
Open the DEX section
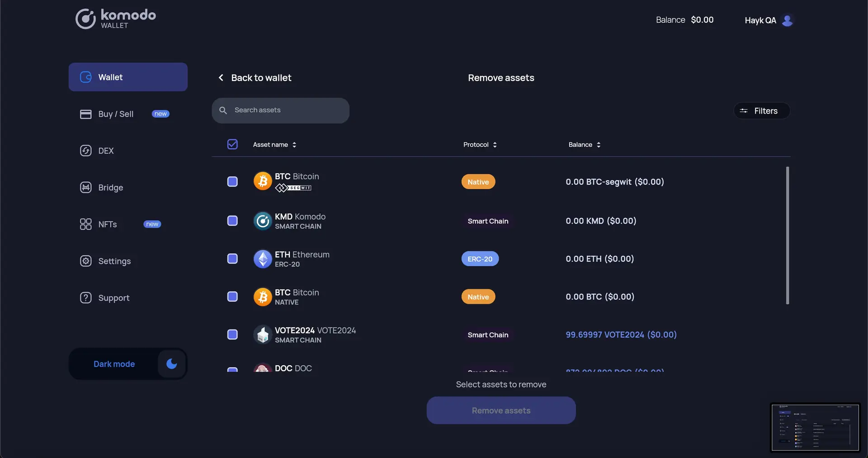coord(106,151)
